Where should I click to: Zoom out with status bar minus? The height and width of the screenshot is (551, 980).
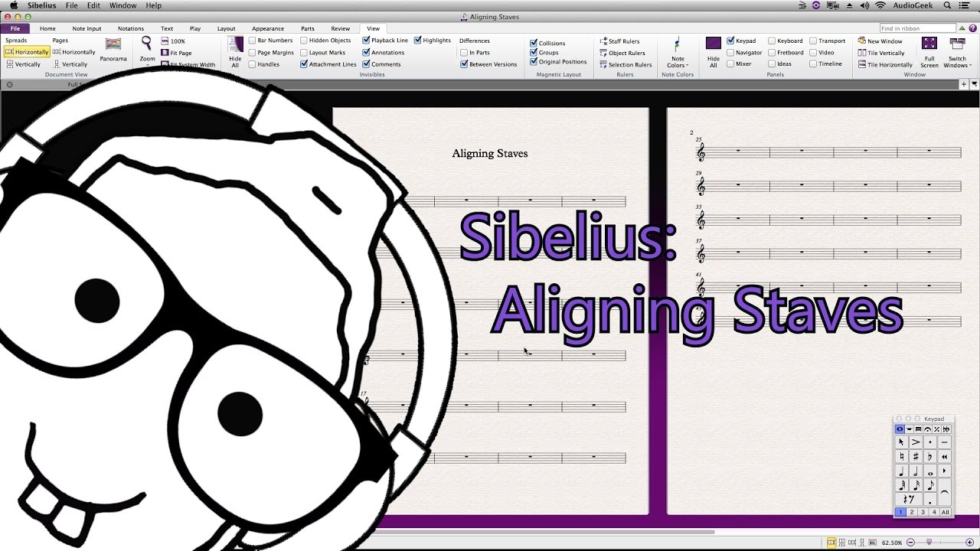pyautogui.click(x=909, y=543)
